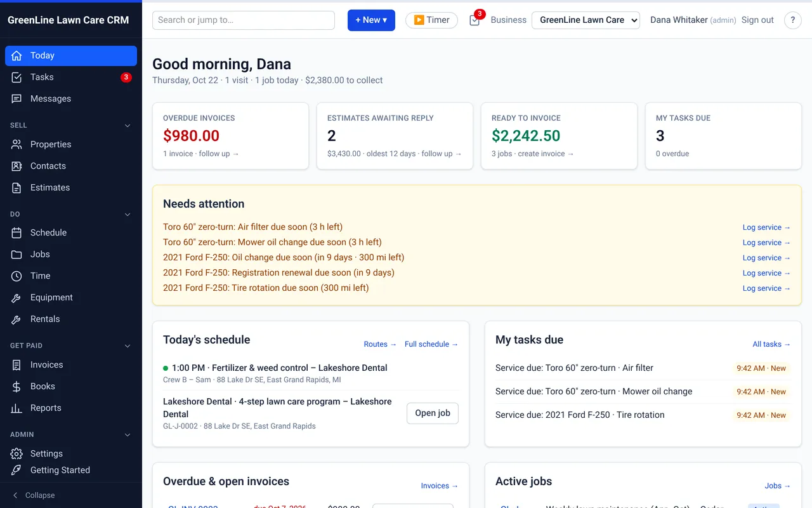Collapse the GET PAID section chevron

point(128,346)
